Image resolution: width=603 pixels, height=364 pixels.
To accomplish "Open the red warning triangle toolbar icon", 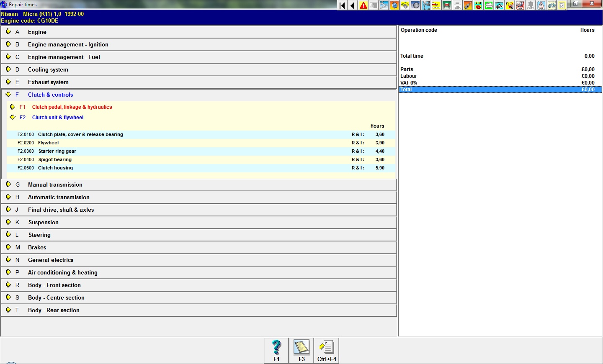I will 363,5.
